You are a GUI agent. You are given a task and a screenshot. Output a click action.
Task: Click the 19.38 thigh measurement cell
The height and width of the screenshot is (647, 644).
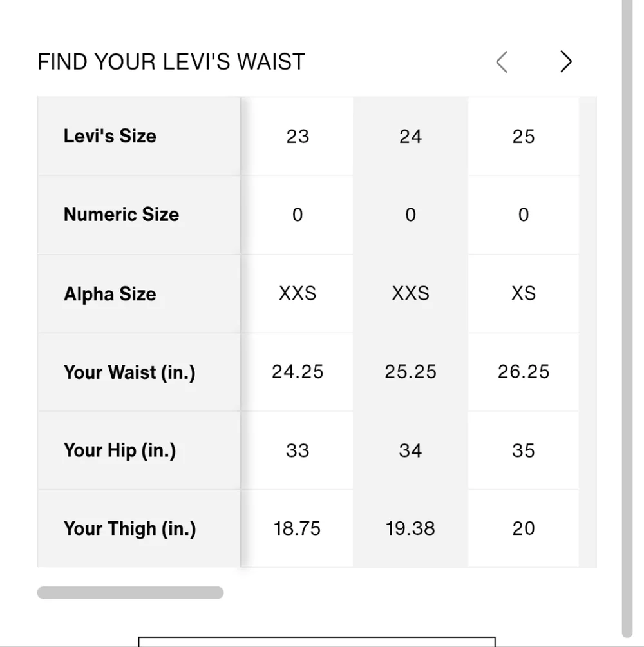click(410, 529)
